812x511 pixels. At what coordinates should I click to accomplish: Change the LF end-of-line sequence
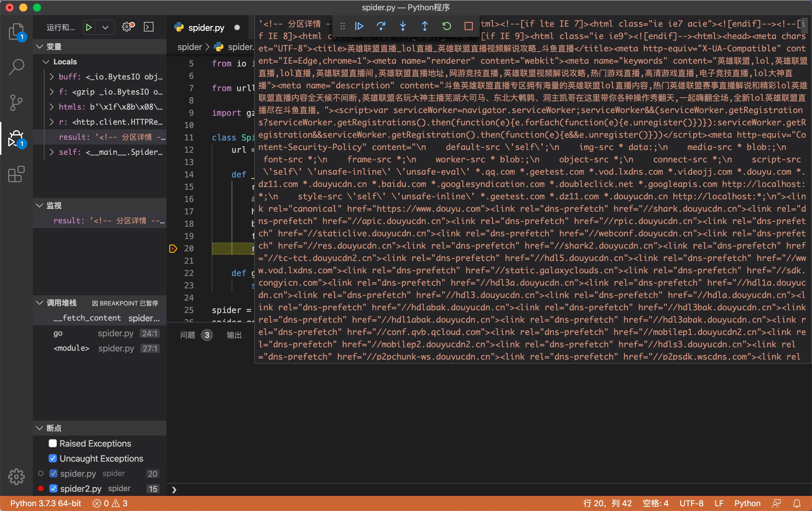(719, 503)
